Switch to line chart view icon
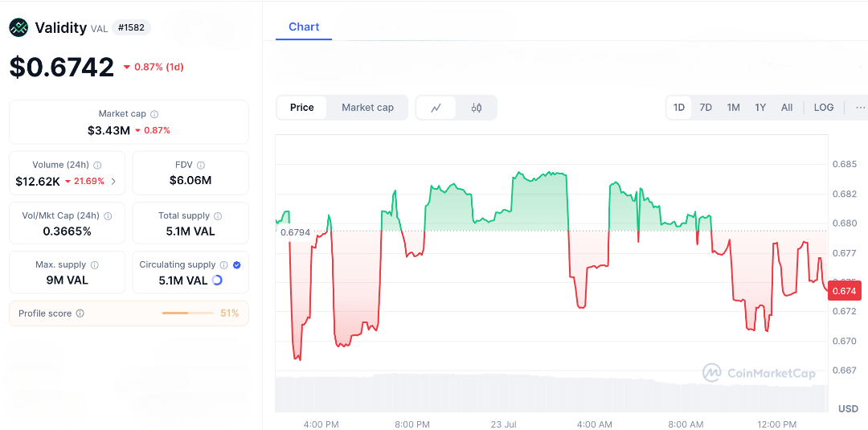 coord(436,108)
